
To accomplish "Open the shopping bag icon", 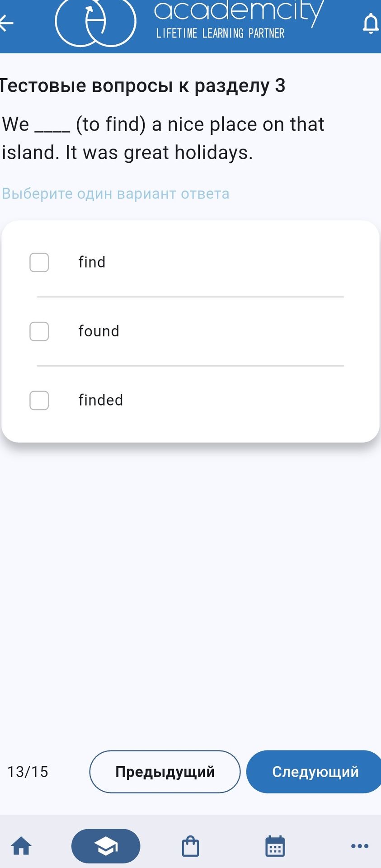I will click(x=190, y=846).
